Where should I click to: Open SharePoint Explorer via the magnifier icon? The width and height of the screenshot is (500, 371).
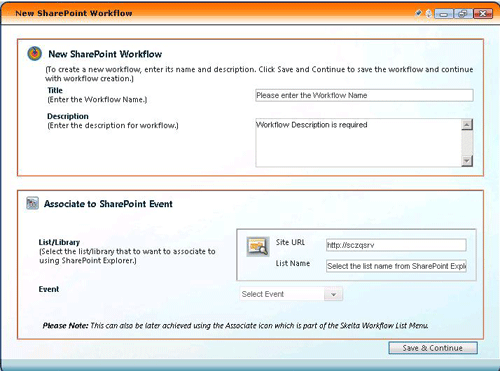[x=258, y=247]
